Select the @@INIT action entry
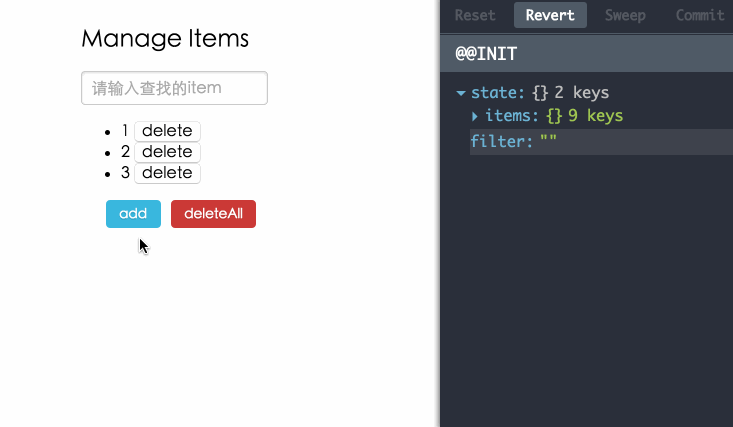 (486, 54)
